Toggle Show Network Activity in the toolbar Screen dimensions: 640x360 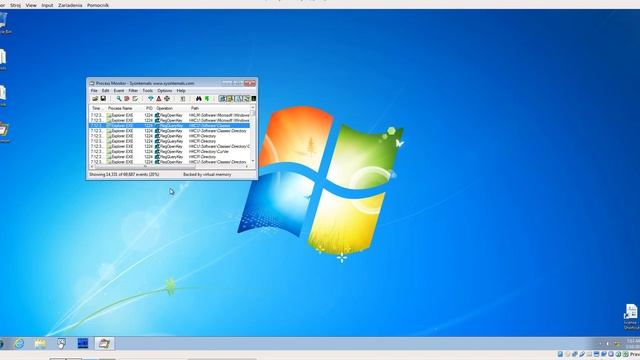[x=238, y=98]
